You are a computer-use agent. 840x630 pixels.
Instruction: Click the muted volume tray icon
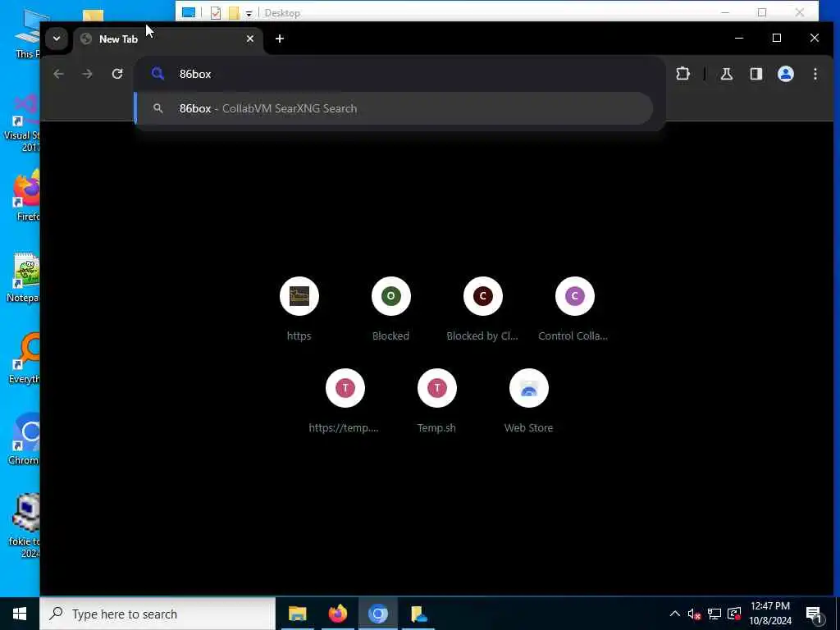coord(694,614)
